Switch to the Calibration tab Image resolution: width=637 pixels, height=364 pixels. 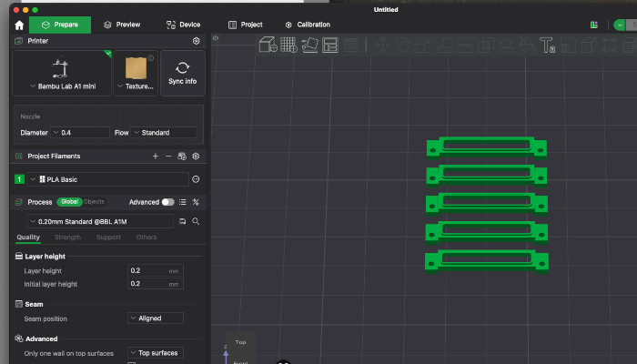308,25
